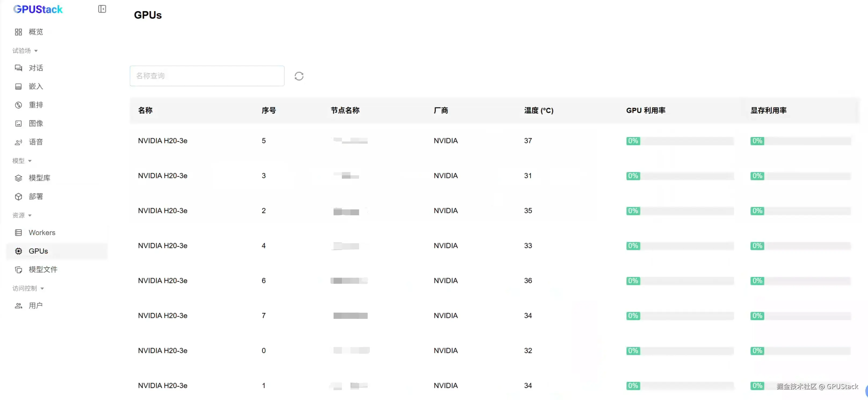The width and height of the screenshot is (868, 400).
Task: Click the 模型库 layers icon
Action: [x=19, y=178]
